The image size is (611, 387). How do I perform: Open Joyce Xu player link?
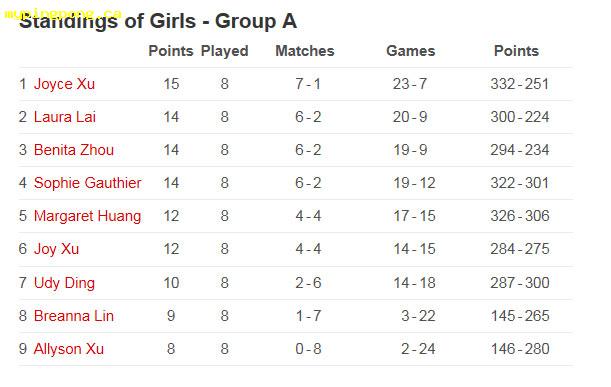click(64, 84)
